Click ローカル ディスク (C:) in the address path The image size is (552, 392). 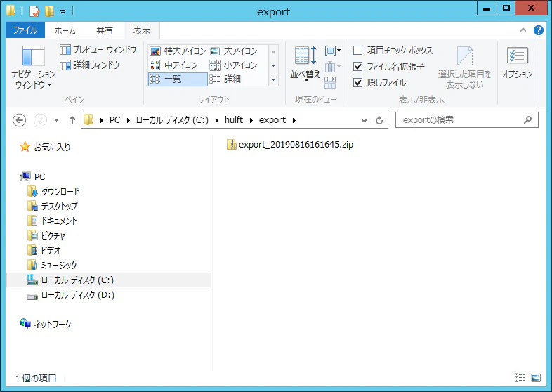pyautogui.click(x=172, y=120)
